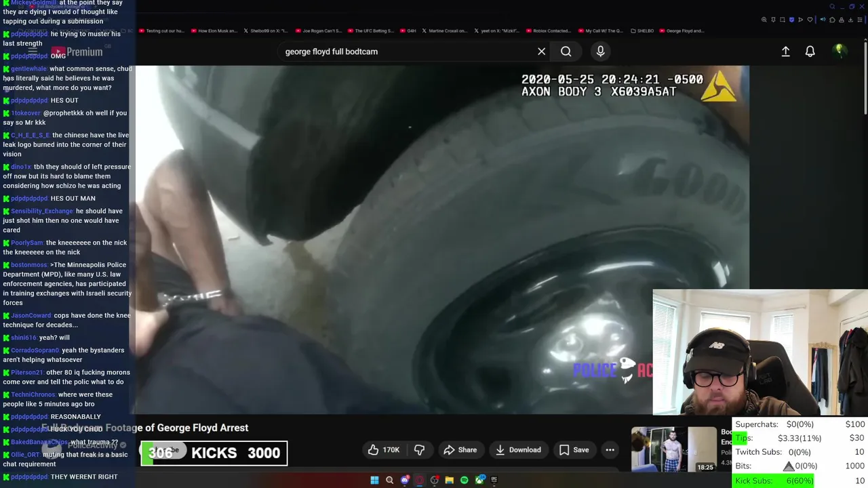Image resolution: width=868 pixels, height=488 pixels.
Task: Like the video with 170K thumbs up
Action: (x=384, y=450)
